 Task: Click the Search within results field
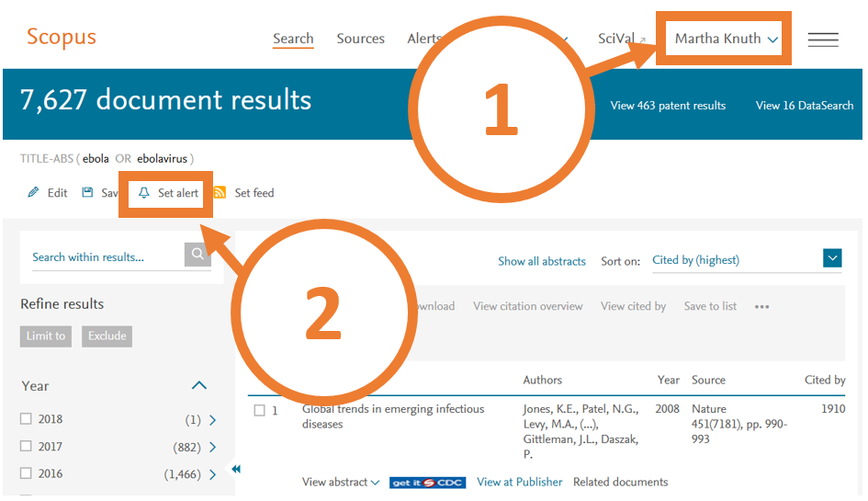tap(103, 257)
